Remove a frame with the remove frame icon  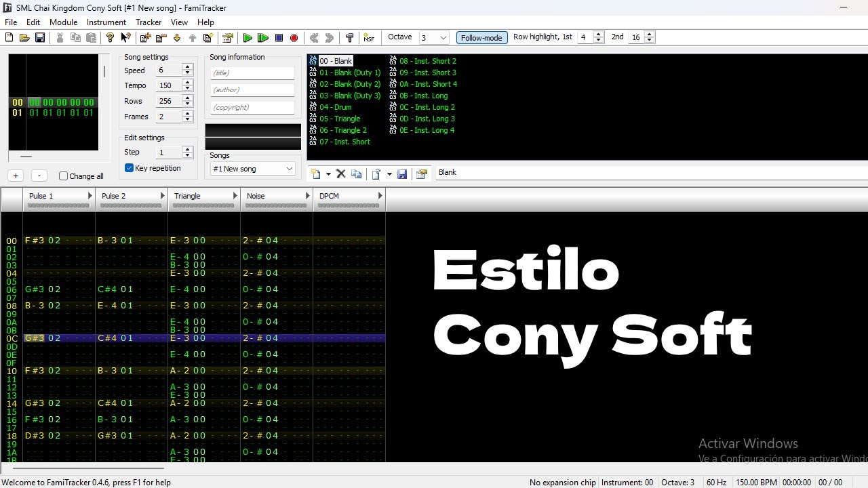[x=161, y=38]
